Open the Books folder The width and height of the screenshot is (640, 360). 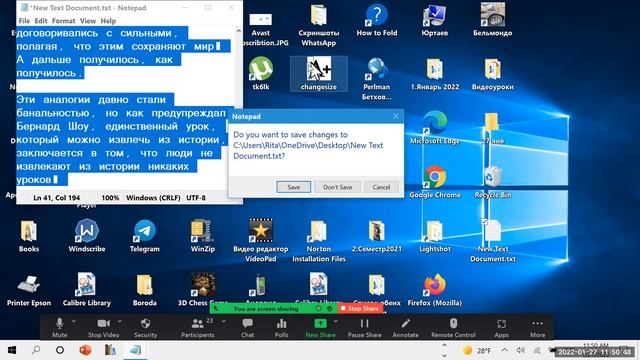[x=29, y=236]
